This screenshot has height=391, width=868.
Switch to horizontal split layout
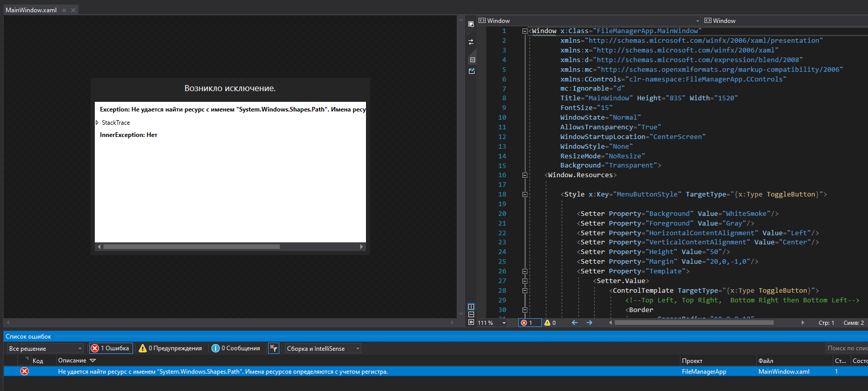[x=471, y=315]
